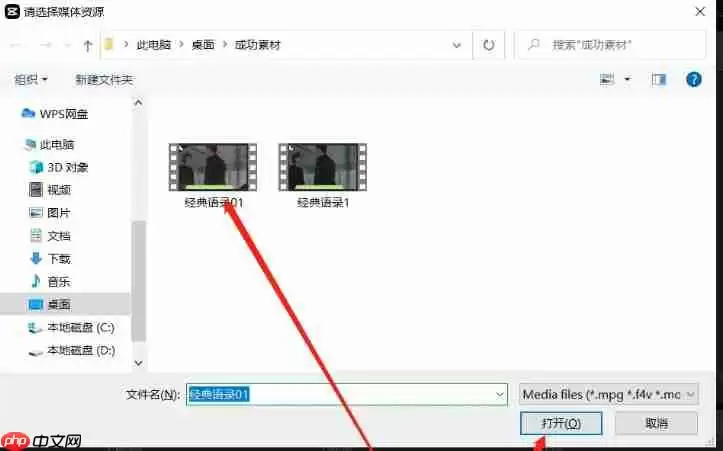Close the media selection dialog
This screenshot has height=451, width=723.
pos(700,12)
